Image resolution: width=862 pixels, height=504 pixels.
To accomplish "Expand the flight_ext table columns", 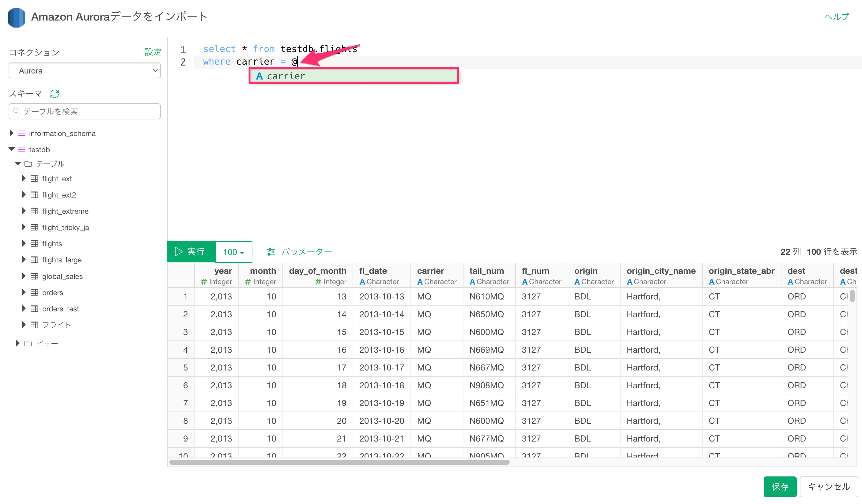I will coord(24,178).
